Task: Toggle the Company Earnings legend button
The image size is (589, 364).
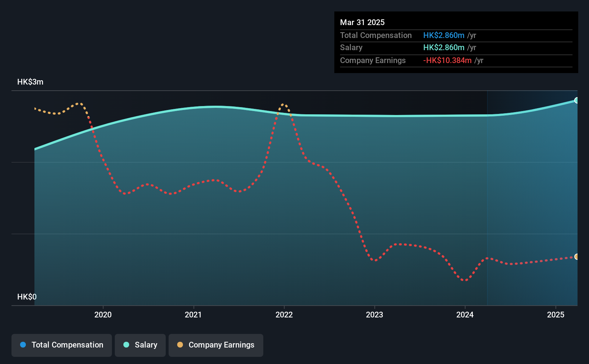Action: (x=216, y=345)
